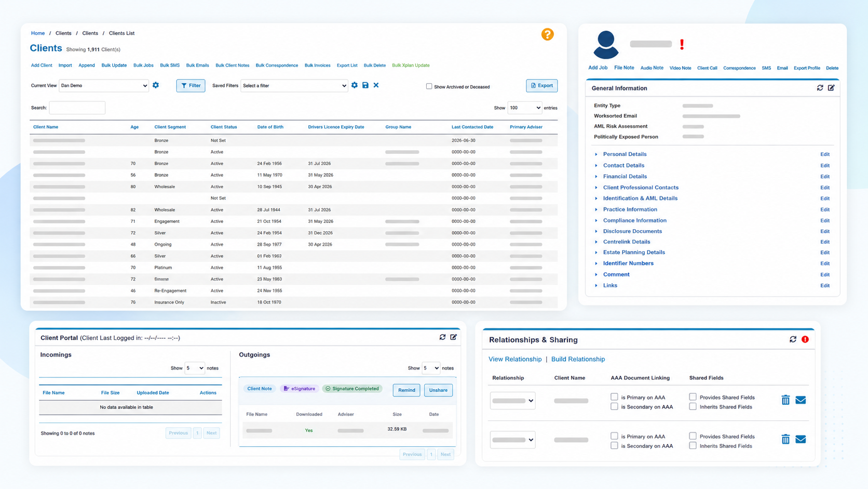Check second row 'is Primary on AAA'
The image size is (868, 489).
(x=614, y=436)
